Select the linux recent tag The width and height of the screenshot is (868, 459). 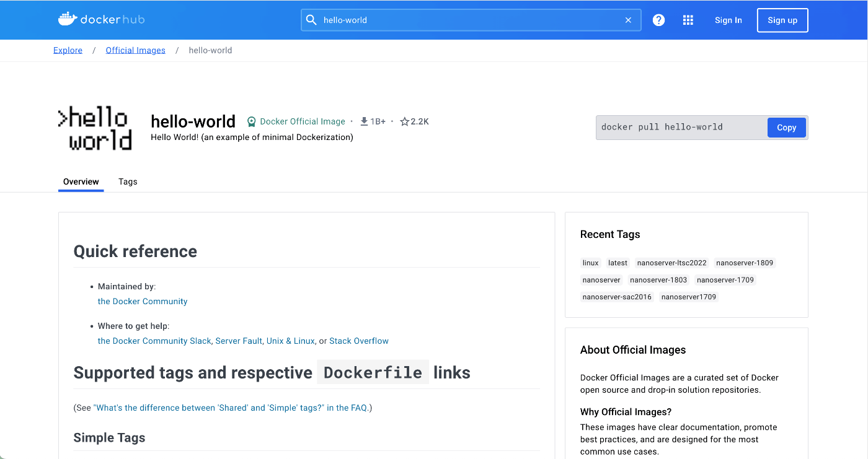(590, 263)
